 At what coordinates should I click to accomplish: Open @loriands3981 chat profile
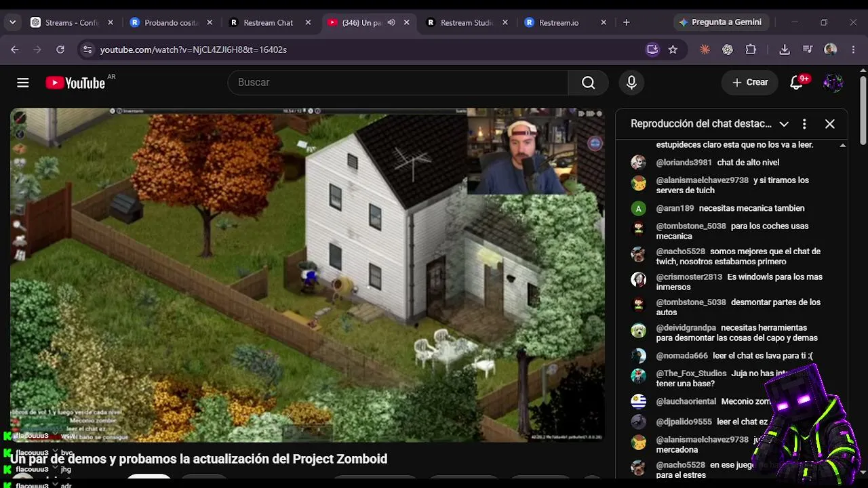(684, 163)
